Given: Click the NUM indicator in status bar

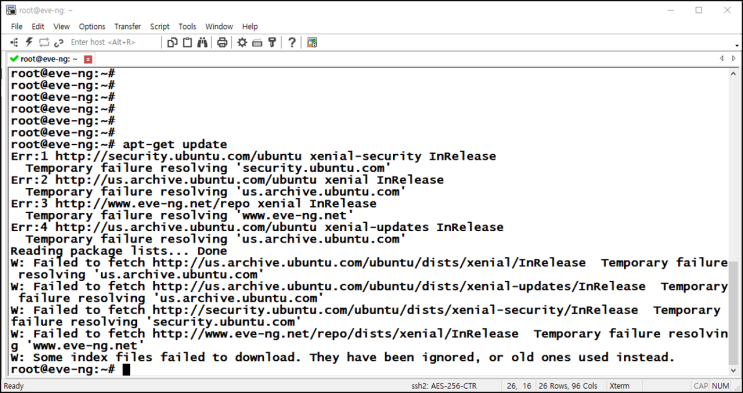Looking at the screenshot, I should (x=720, y=386).
